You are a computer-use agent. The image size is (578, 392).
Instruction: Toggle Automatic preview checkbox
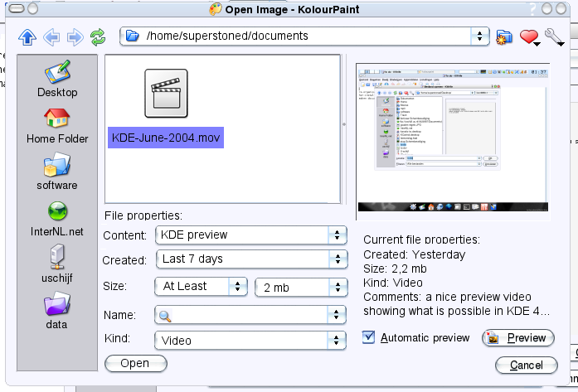pyautogui.click(x=368, y=337)
